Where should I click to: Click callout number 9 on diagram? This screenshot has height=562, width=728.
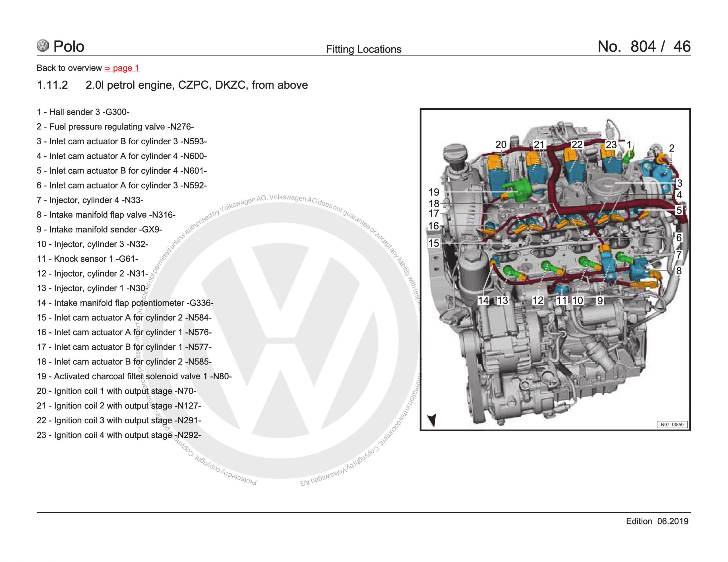coord(600,301)
